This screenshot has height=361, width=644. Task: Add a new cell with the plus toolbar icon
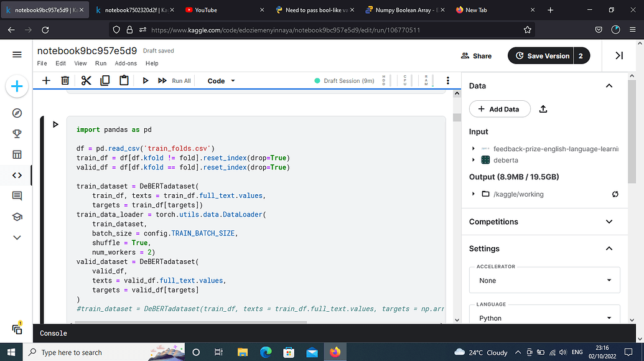(x=45, y=80)
